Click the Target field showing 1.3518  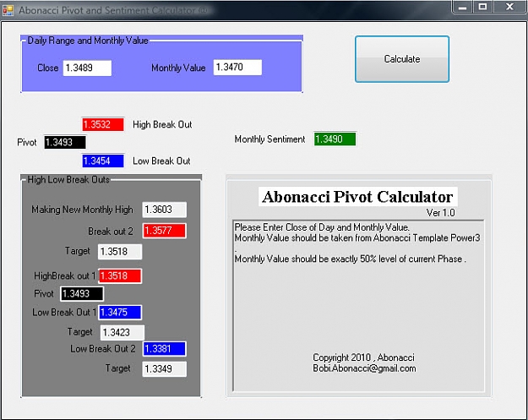coord(120,252)
